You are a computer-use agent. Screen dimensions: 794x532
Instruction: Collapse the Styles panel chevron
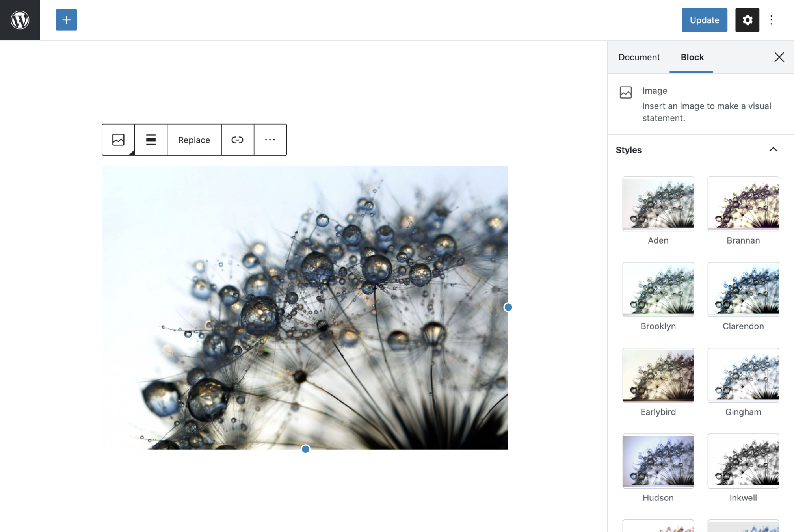(x=773, y=149)
